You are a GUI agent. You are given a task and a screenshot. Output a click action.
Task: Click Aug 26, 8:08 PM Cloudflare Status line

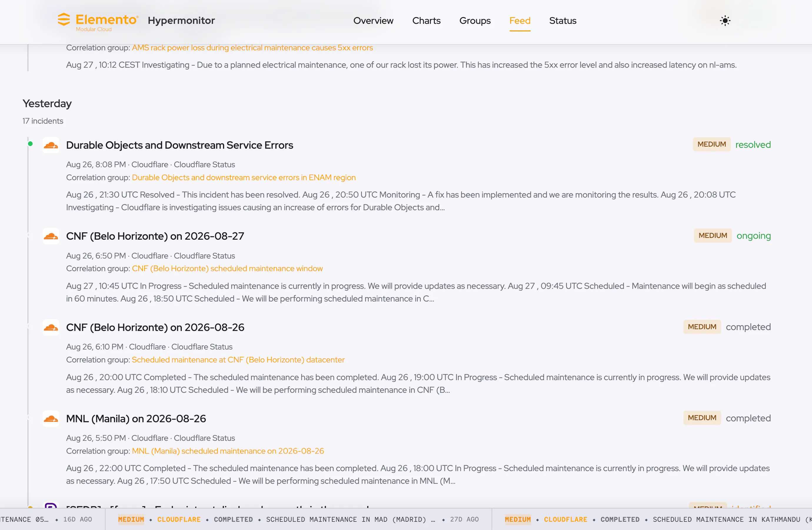click(x=150, y=164)
